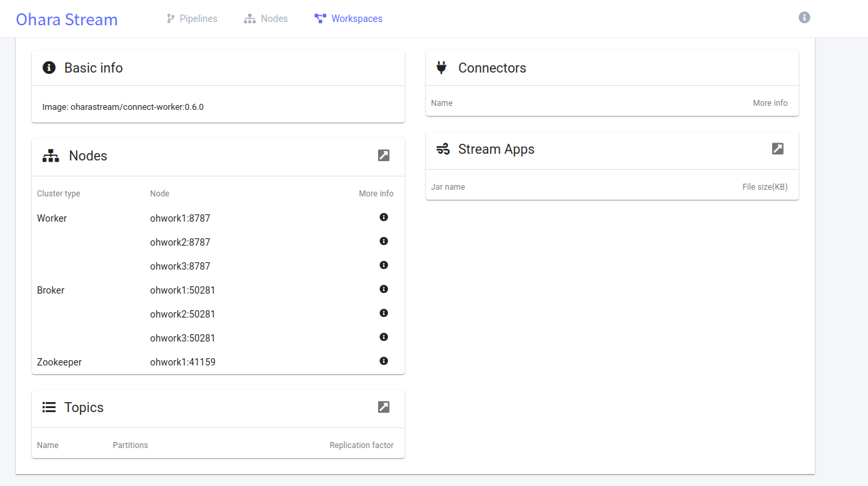This screenshot has height=486, width=868.
Task: Open info for Worker node ohwork1:8787
Action: pyautogui.click(x=383, y=217)
